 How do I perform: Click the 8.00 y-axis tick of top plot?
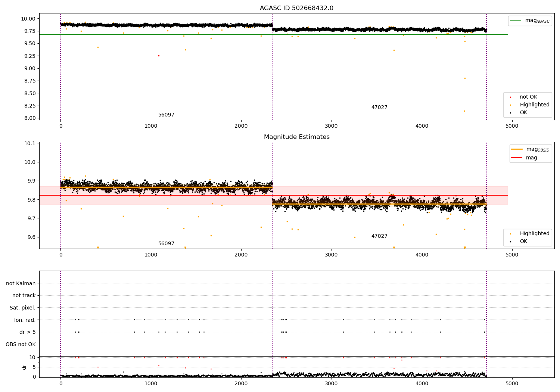coord(30,118)
